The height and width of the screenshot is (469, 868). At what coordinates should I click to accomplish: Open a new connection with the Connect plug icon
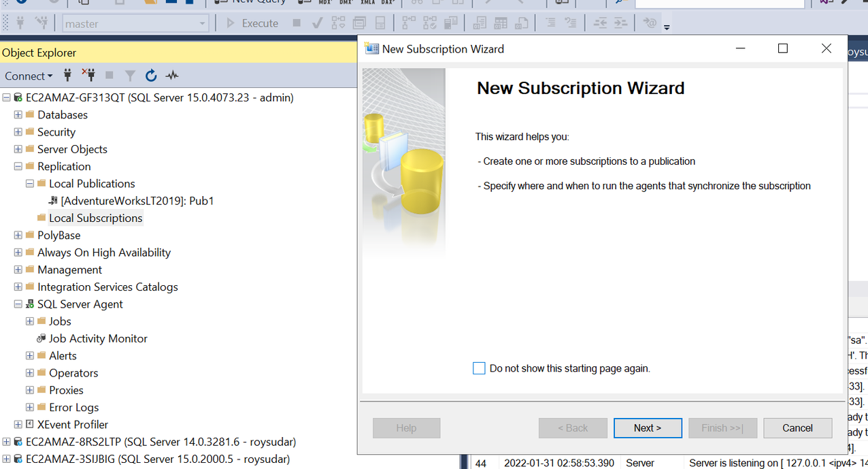(67, 75)
